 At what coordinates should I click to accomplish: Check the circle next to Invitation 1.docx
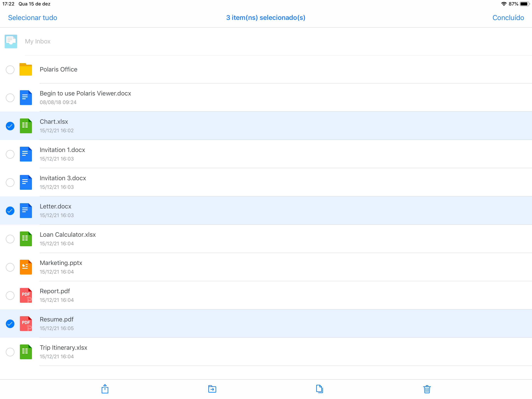[x=10, y=154]
